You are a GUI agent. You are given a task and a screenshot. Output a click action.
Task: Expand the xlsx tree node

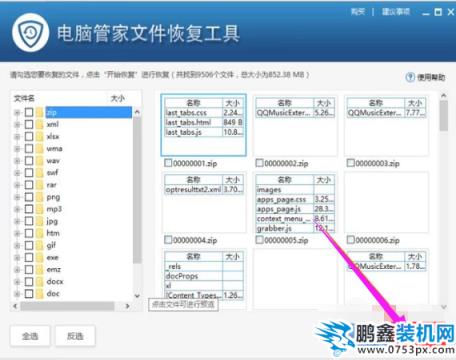point(17,137)
